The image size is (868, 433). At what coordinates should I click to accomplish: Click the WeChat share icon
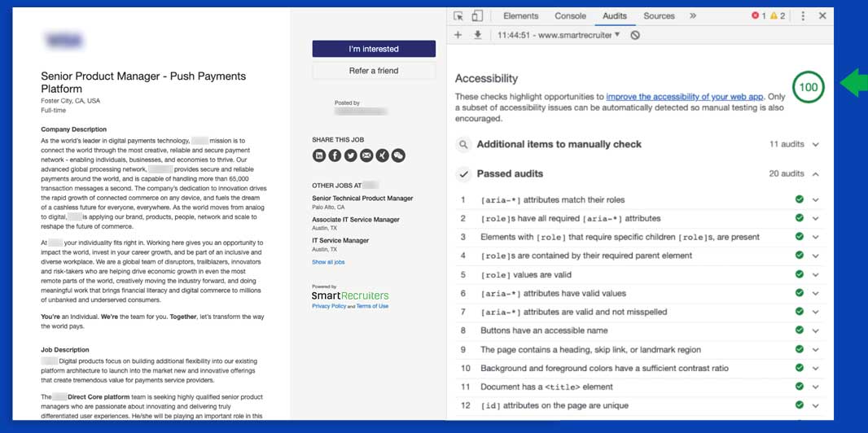coord(398,155)
